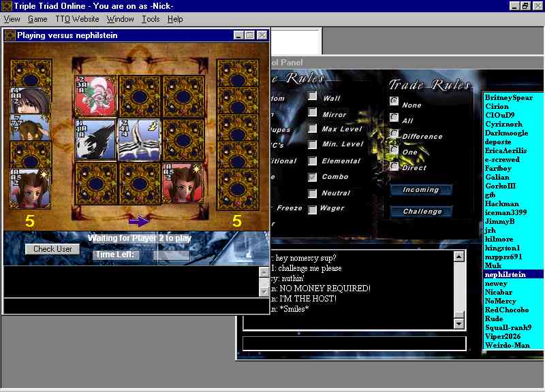545x392 pixels.
Task: Click the Time Left field
Action: (x=171, y=255)
